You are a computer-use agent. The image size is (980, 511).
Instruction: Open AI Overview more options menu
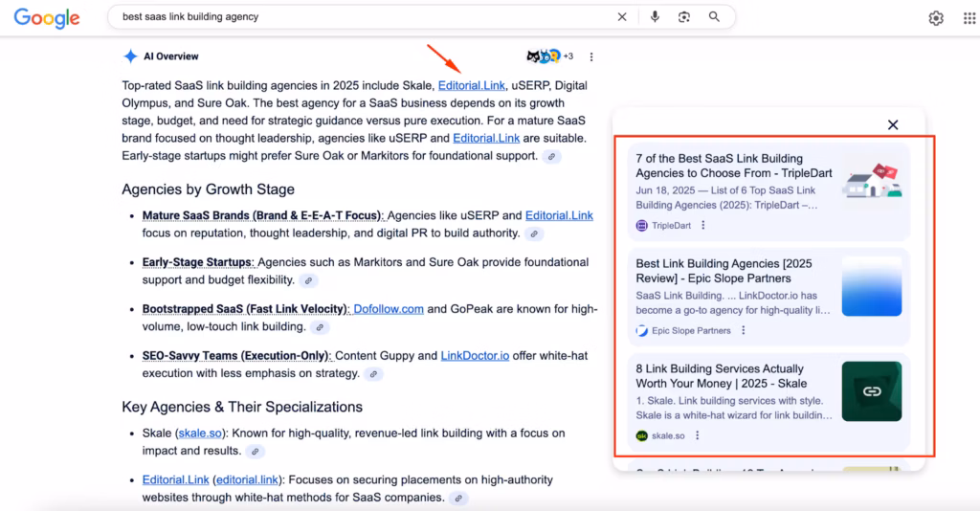coord(591,56)
